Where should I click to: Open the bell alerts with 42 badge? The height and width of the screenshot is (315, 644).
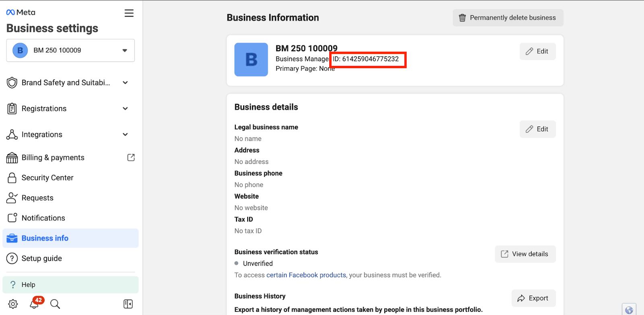[35, 303]
